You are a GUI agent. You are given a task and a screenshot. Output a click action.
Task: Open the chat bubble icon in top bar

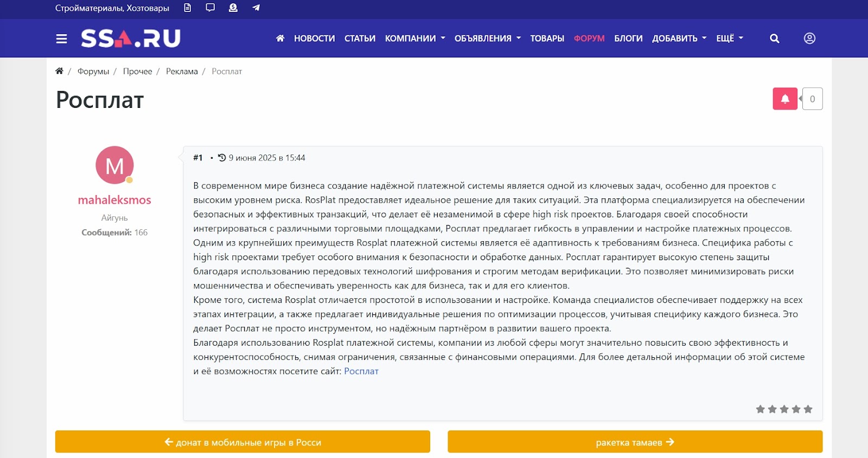(x=210, y=8)
